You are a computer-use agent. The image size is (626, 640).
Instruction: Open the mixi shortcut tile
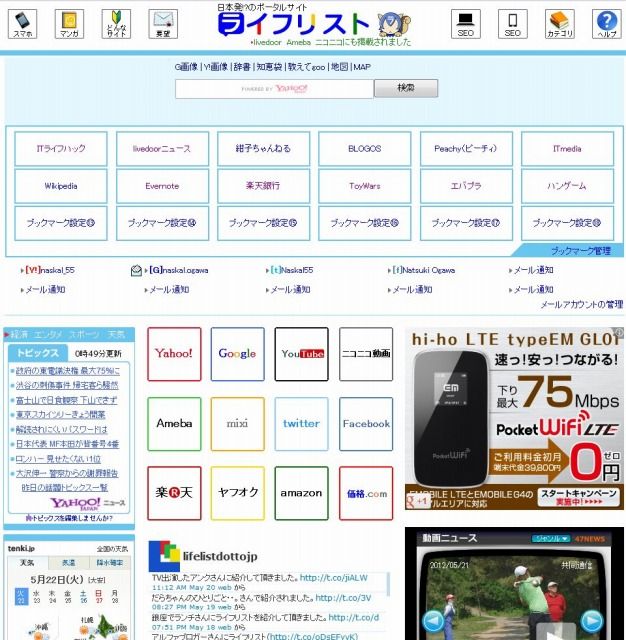coord(238,424)
